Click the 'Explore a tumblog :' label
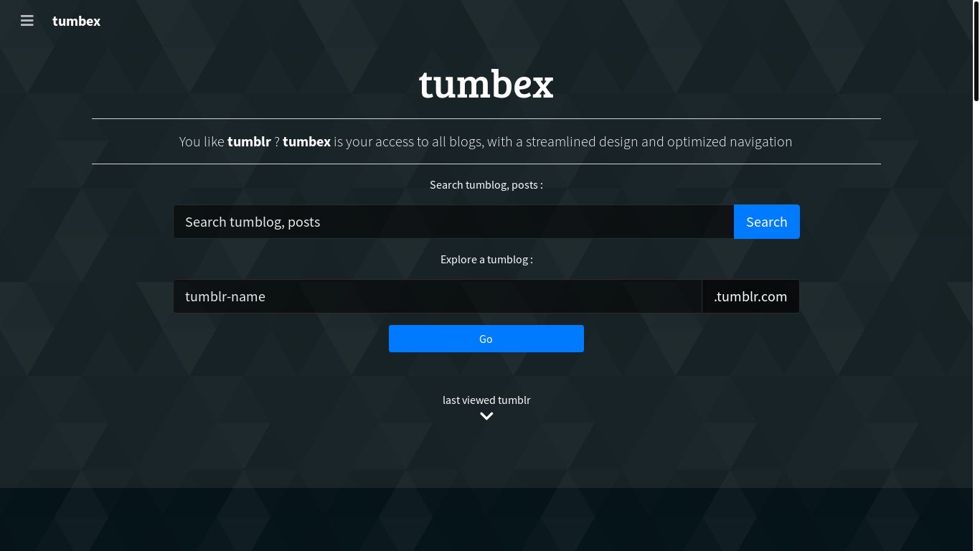 [x=486, y=259]
